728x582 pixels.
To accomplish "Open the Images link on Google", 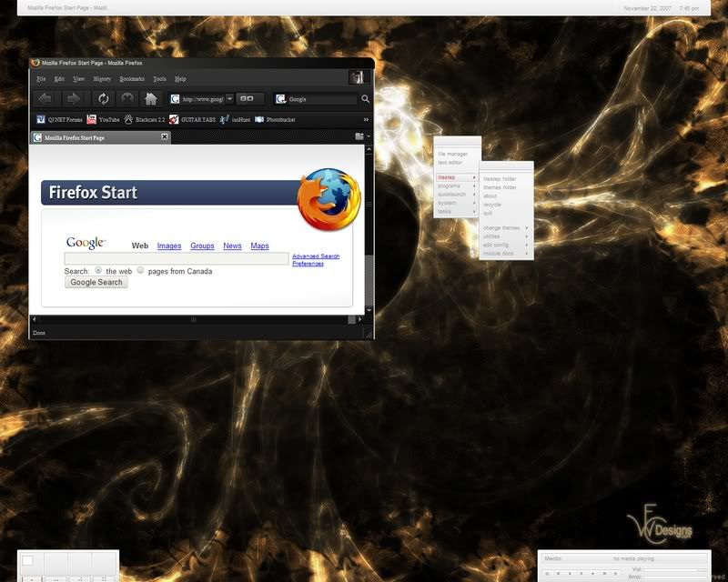I will point(169,246).
